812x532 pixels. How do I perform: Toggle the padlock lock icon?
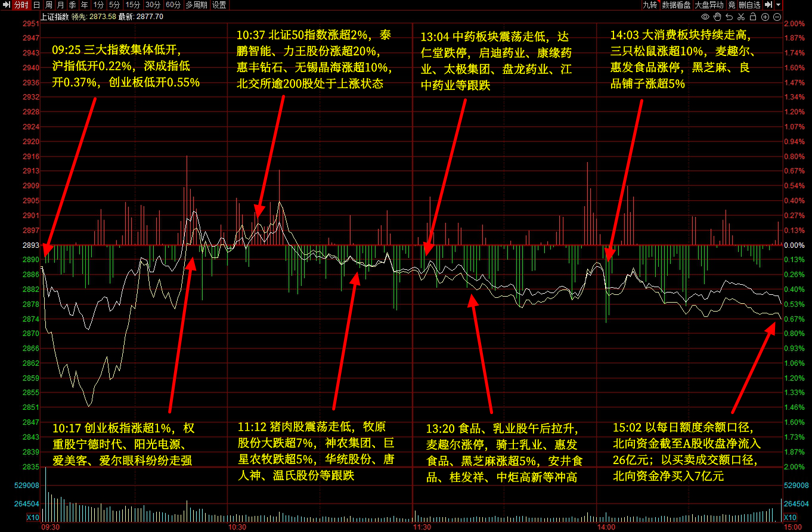tap(753, 17)
